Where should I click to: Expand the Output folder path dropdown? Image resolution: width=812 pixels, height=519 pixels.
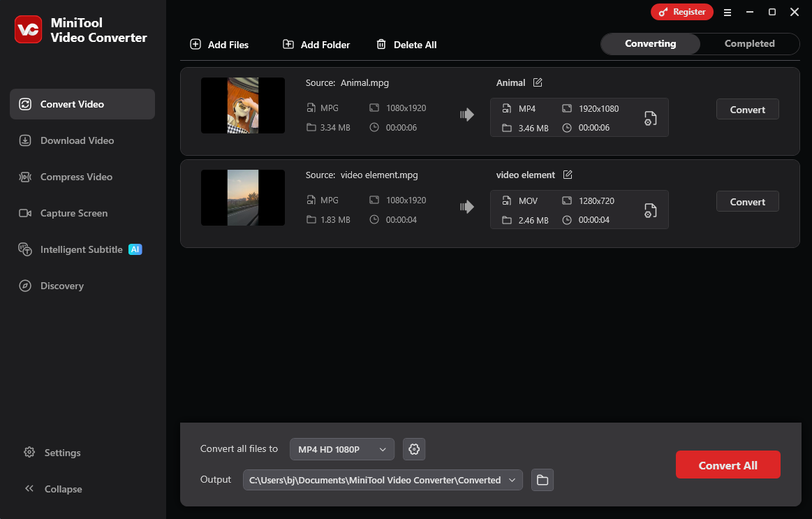(513, 480)
